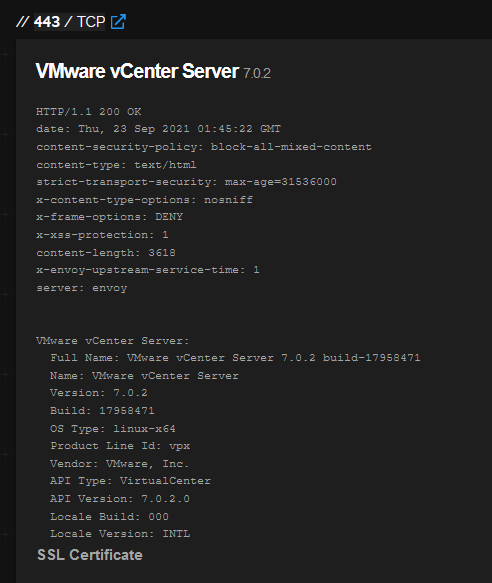Click the server: envoy line
Screen dimensions: 492x583
click(x=81, y=288)
